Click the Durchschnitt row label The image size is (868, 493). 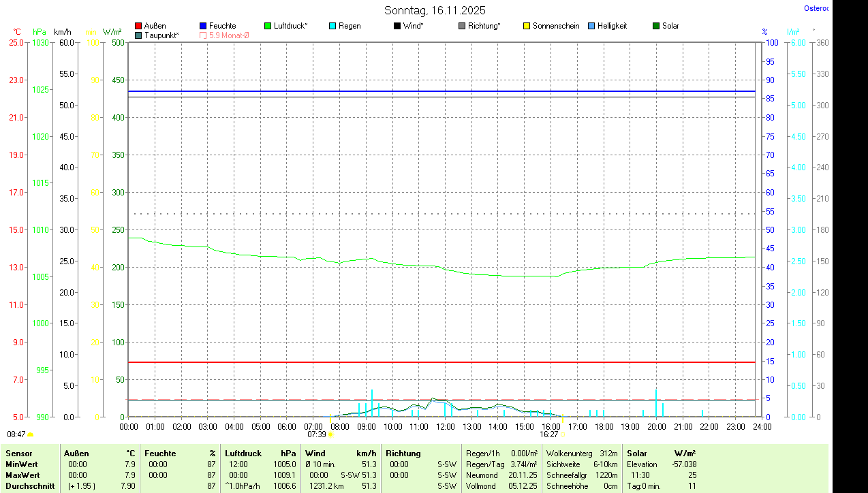(30, 486)
